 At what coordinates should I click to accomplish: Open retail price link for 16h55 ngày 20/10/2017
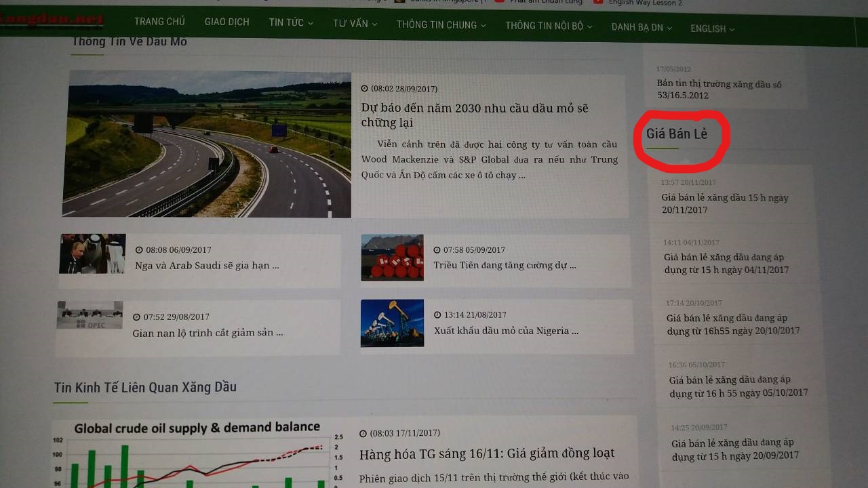point(733,325)
